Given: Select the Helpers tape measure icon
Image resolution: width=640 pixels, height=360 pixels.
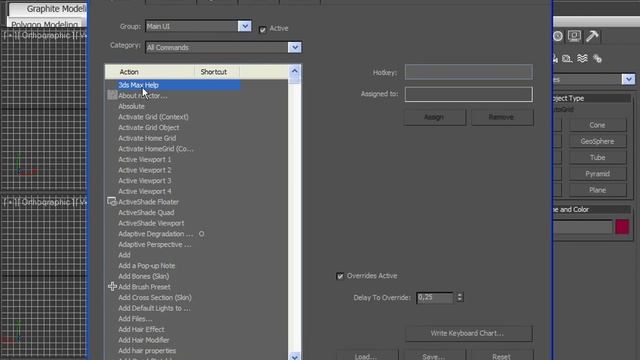Looking at the screenshot, I should (x=567, y=59).
